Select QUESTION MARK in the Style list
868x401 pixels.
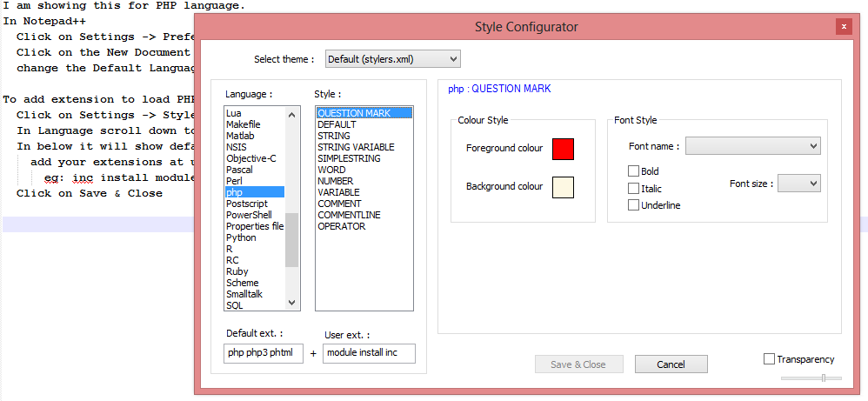364,113
